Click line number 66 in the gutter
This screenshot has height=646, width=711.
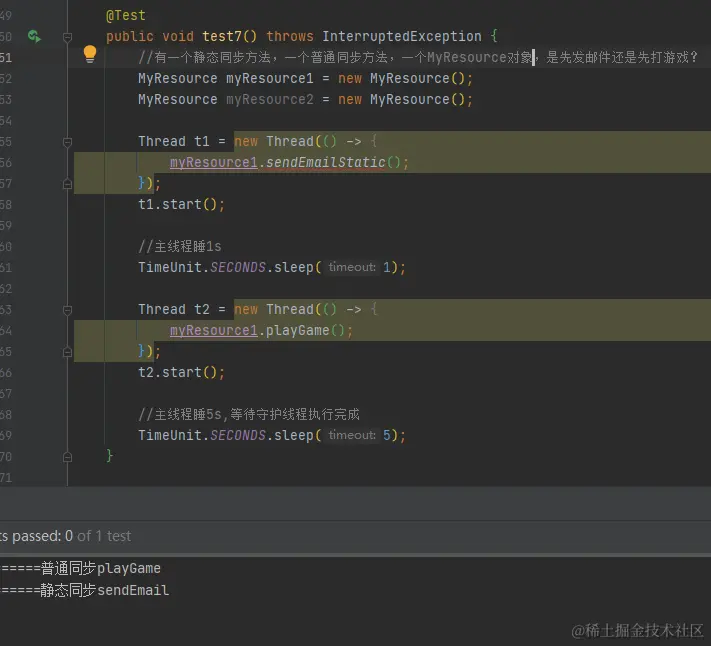click(6, 373)
